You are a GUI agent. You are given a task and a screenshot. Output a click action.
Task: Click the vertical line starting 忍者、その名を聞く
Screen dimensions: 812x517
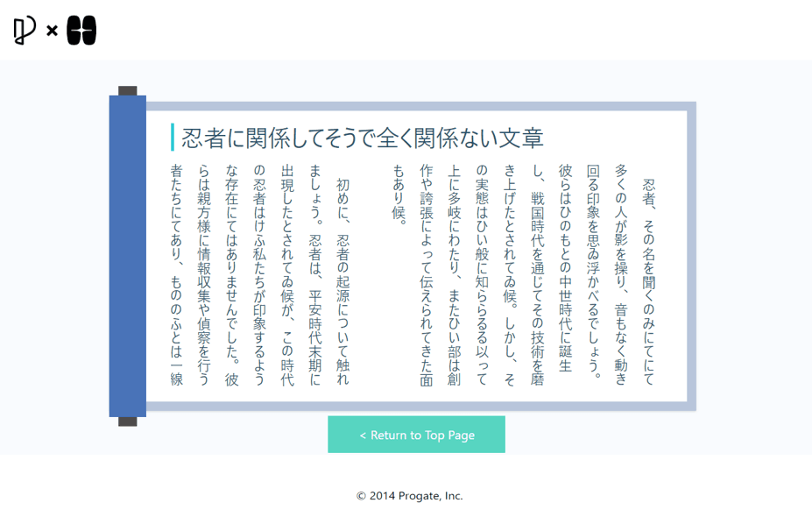[648, 282]
